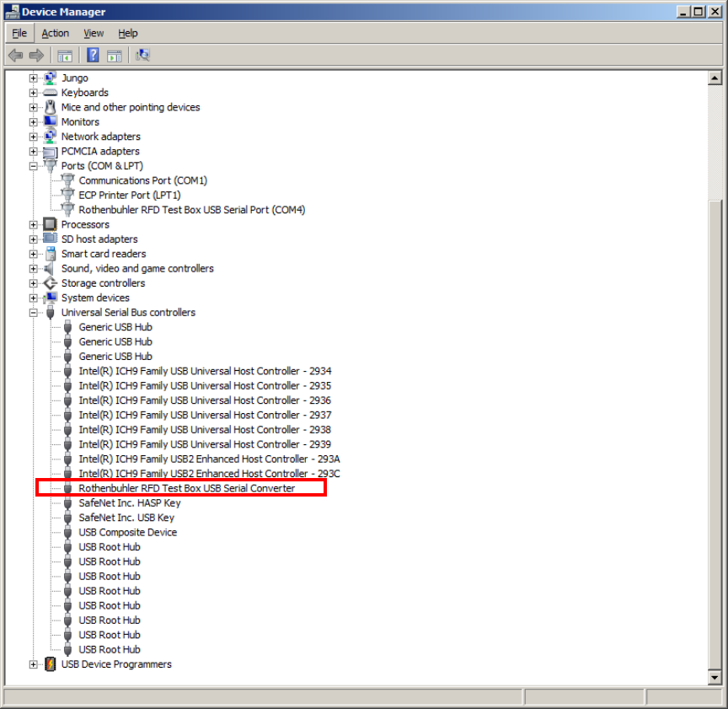Click the Jungo category icon

(x=51, y=78)
